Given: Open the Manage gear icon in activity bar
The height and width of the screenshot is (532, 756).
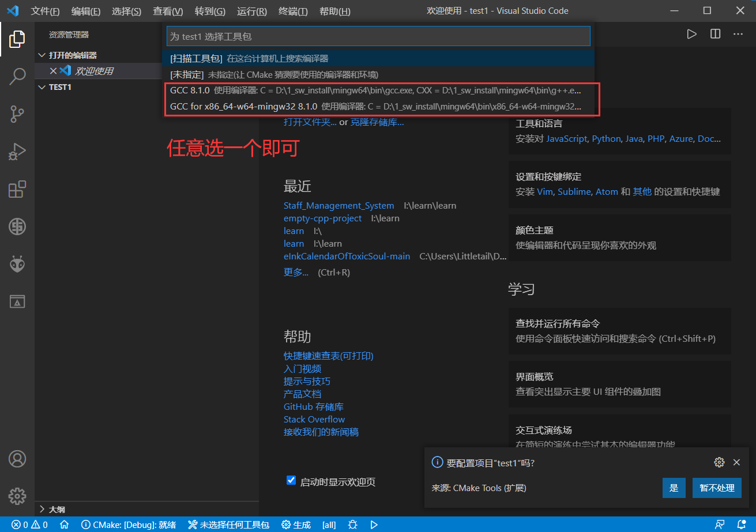Looking at the screenshot, I should pyautogui.click(x=17, y=496).
